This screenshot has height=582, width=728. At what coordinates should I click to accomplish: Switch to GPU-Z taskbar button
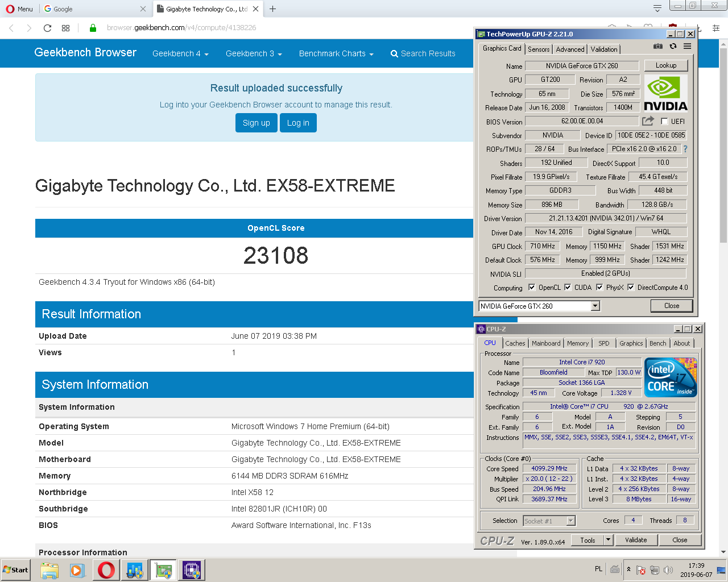tap(163, 570)
